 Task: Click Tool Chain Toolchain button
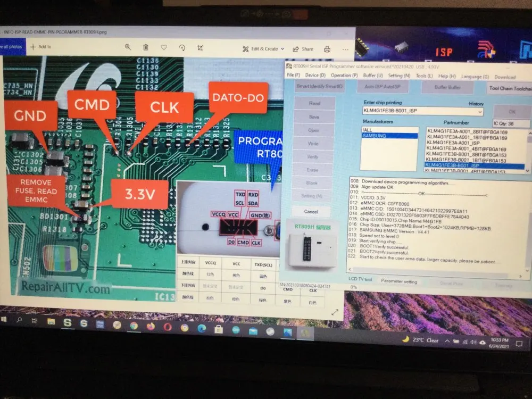pos(510,88)
